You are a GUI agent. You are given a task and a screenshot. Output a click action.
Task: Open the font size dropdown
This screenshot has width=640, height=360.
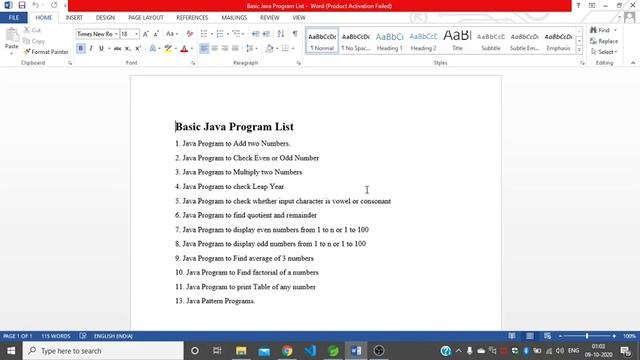point(136,34)
